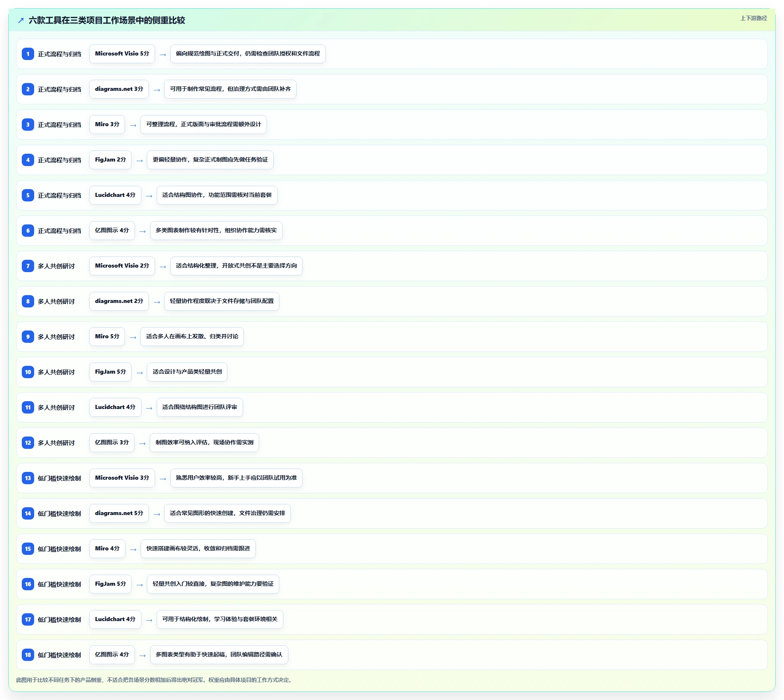Click the number 2 row badge
The image size is (784, 700).
[x=28, y=89]
